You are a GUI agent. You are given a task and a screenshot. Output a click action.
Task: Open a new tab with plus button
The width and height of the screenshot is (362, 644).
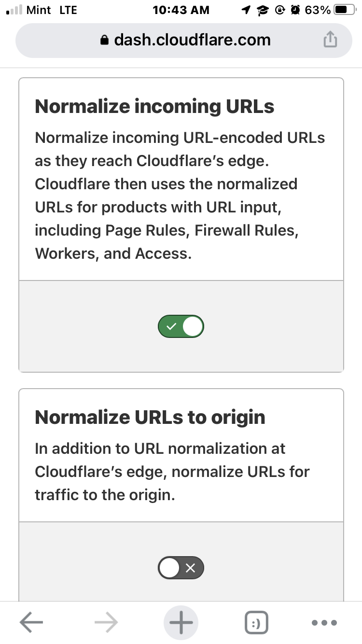pos(181,622)
